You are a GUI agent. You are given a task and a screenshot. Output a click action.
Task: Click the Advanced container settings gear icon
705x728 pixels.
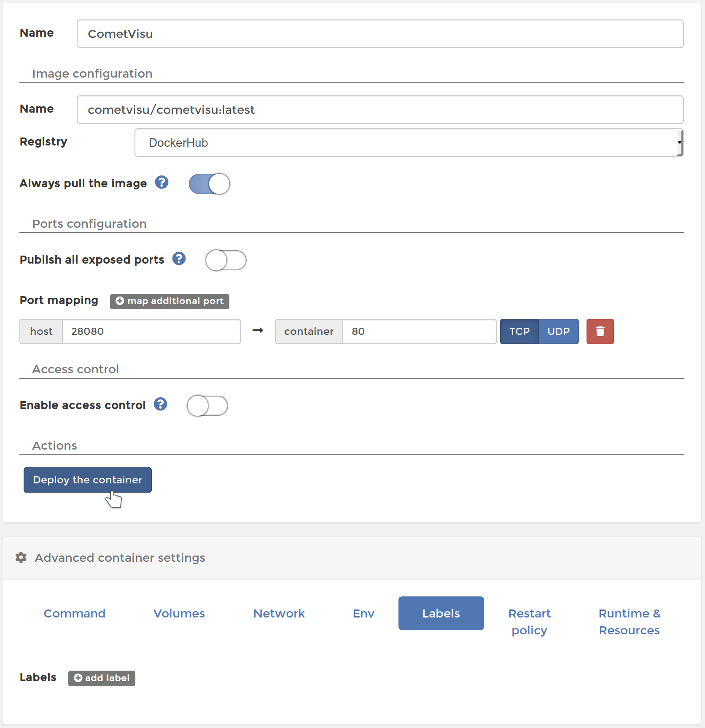pyautogui.click(x=21, y=558)
